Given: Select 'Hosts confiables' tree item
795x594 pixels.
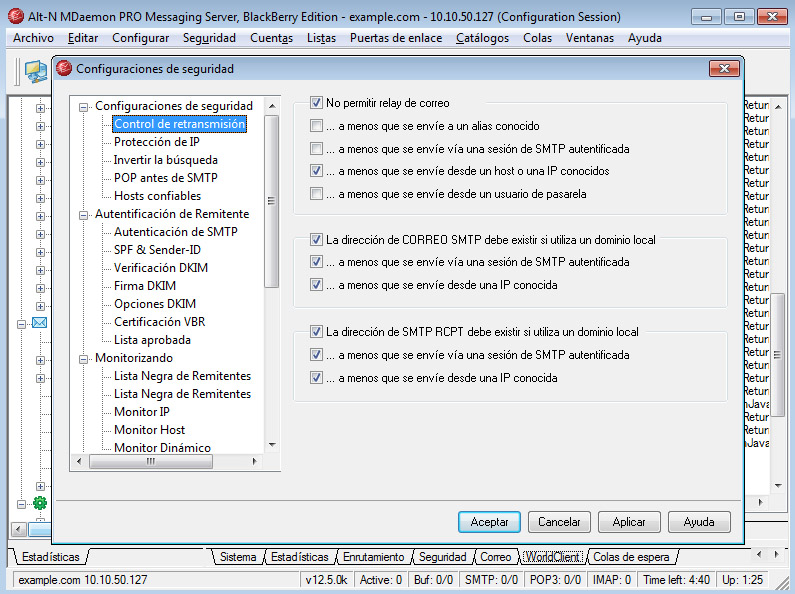Looking at the screenshot, I should (x=157, y=196).
